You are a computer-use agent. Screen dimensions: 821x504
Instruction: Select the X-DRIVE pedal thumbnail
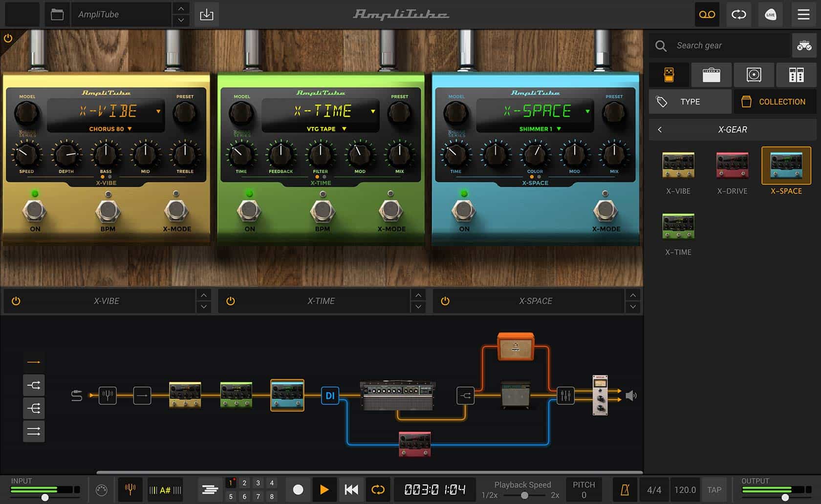coord(732,166)
